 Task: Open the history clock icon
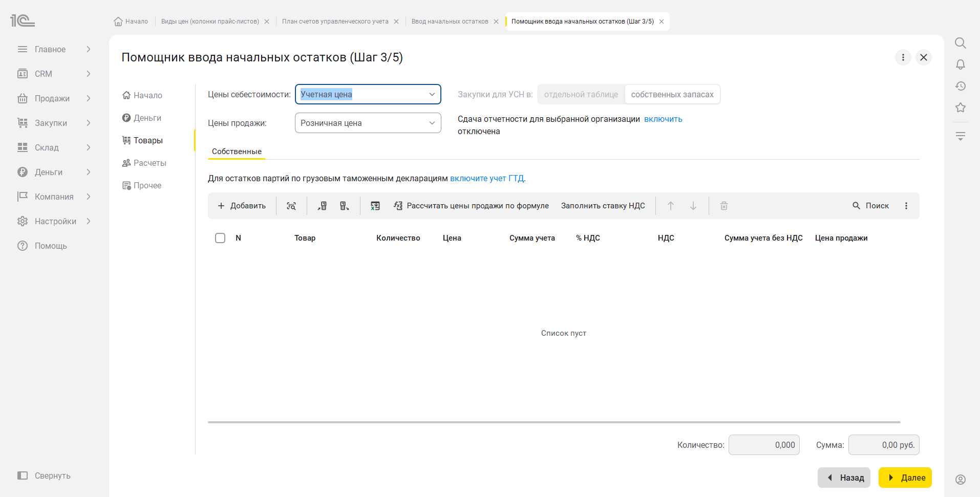(961, 86)
